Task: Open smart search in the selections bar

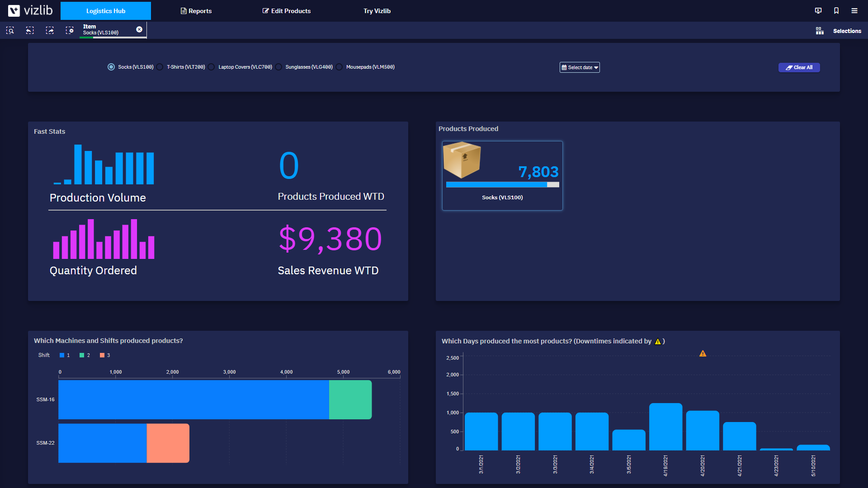Action: [9, 30]
